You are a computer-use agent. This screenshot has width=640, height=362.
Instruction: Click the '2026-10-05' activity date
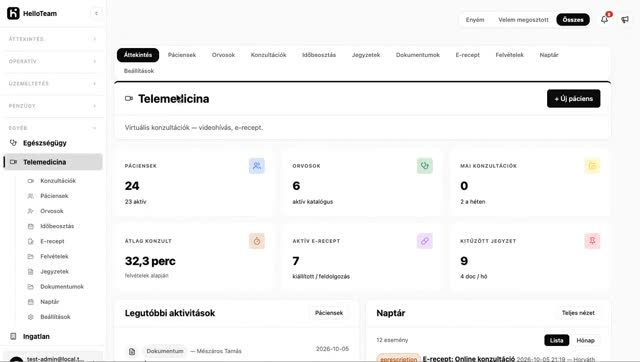pos(332,349)
